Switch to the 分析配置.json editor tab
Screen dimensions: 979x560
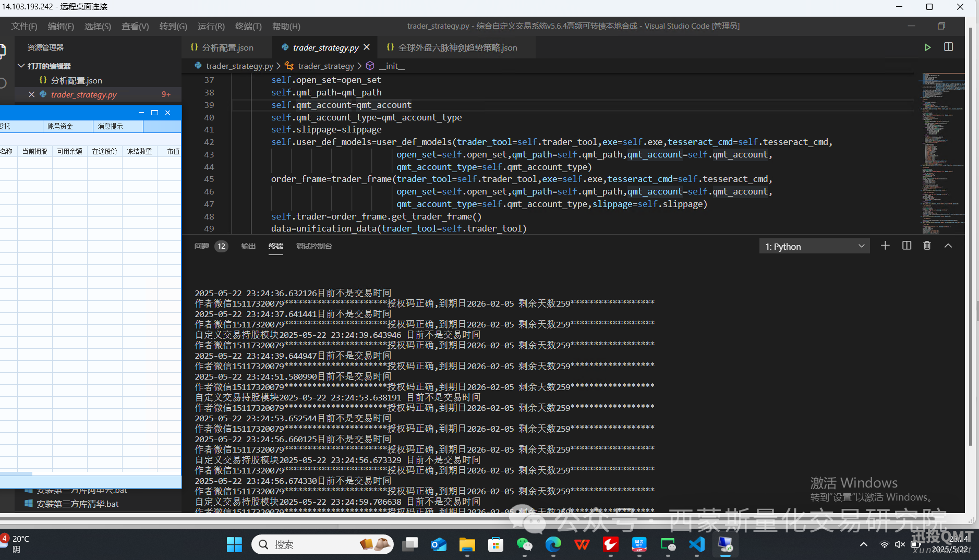click(227, 47)
